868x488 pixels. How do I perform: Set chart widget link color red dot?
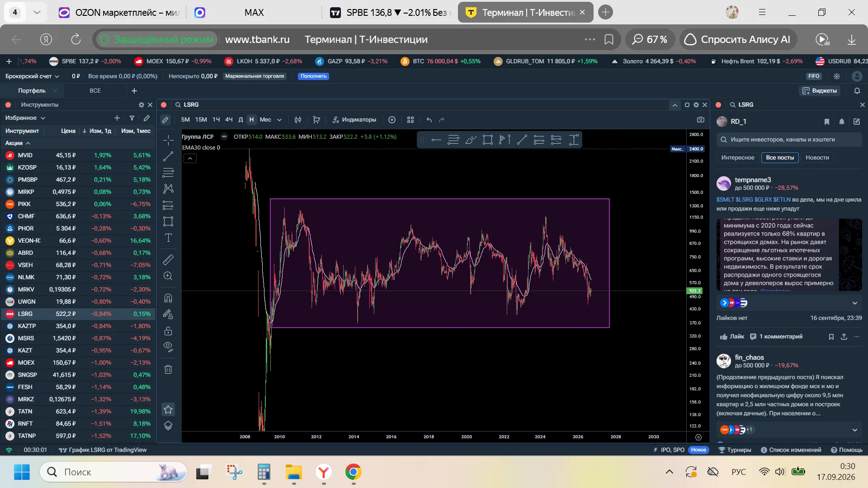[x=164, y=105]
